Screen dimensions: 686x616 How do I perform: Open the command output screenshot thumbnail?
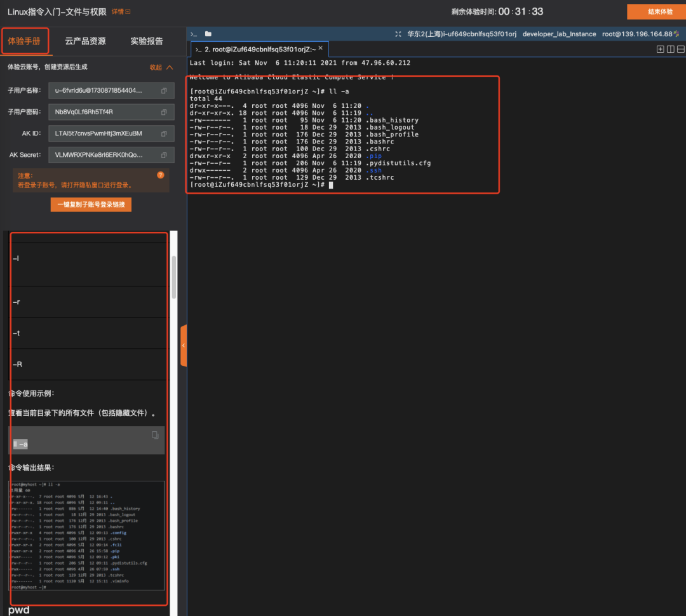[x=86, y=535]
